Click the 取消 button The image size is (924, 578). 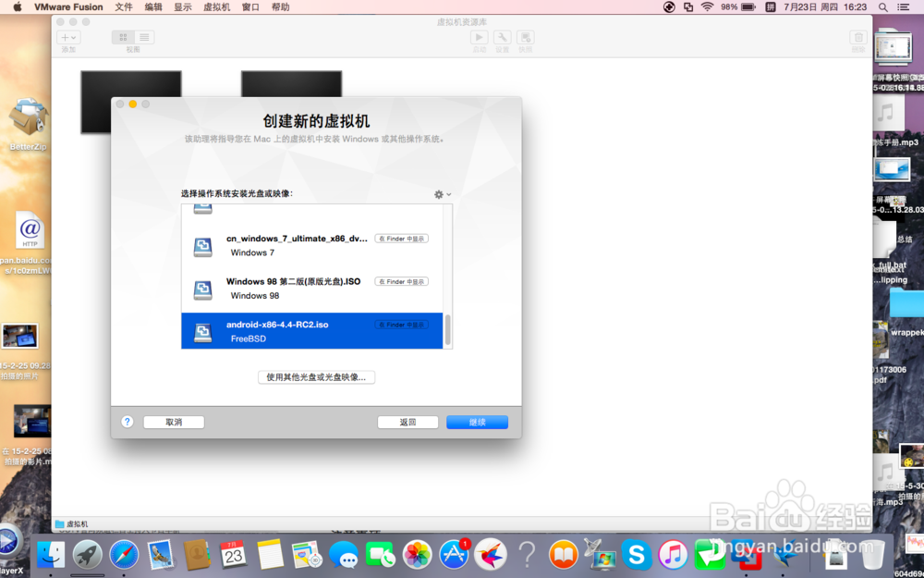click(174, 423)
